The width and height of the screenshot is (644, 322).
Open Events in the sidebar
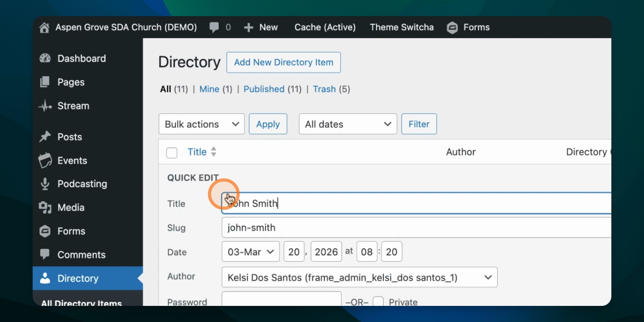click(72, 161)
